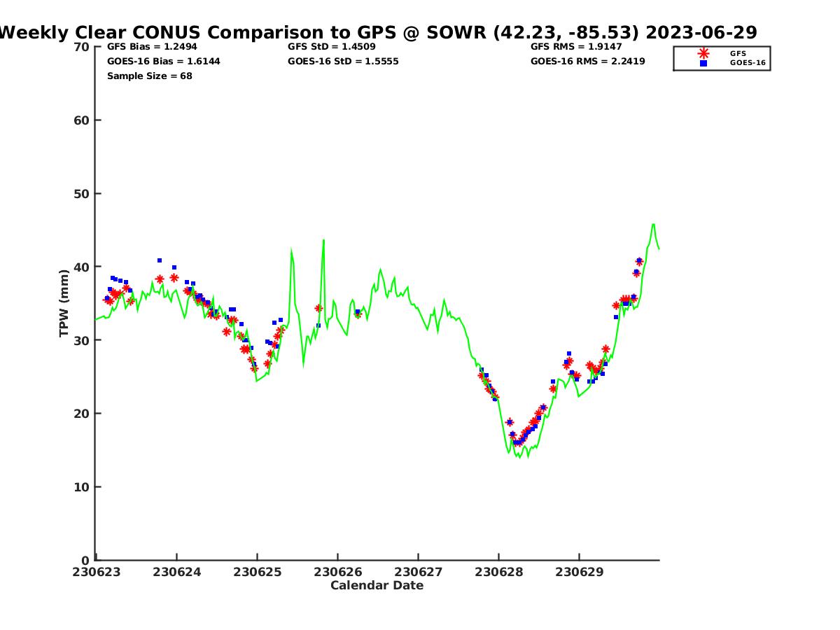840x630 pixels.
Task: Select the GOES-16 Bias = 1.6144 text
Action: (163, 62)
